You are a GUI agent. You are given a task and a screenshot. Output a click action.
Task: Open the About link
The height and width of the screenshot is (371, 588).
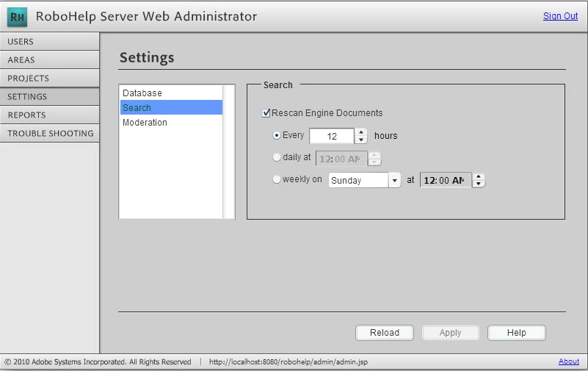(568, 361)
